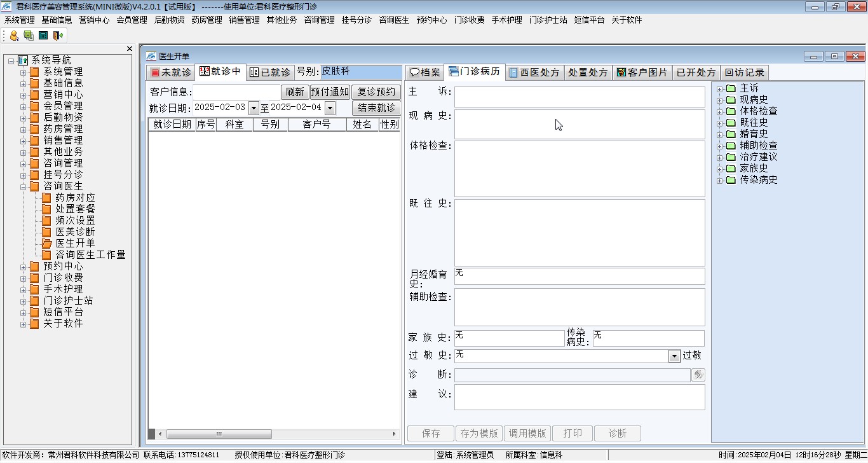Open the start date 2025-02-03 dropdown
This screenshot has height=463, width=868.
[x=254, y=107]
